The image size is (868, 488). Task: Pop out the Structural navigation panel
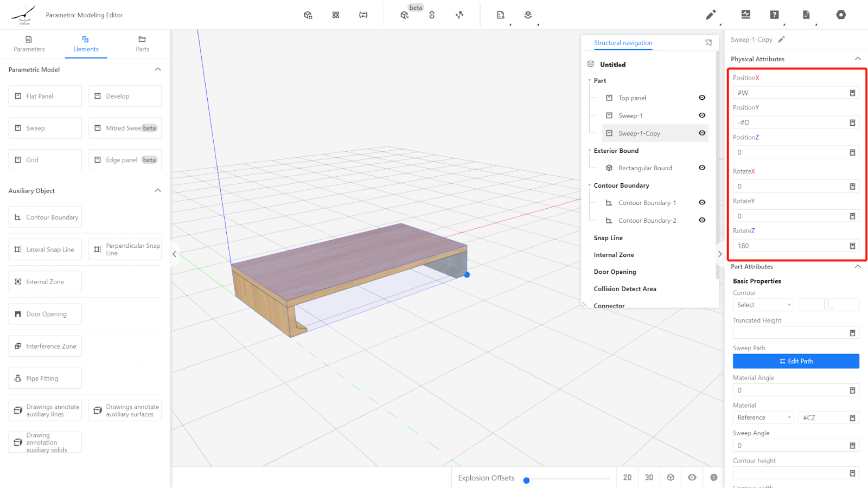708,43
